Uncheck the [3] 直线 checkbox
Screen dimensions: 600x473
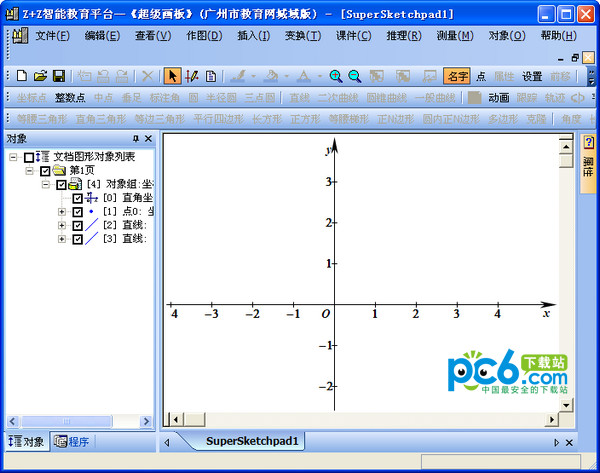coord(77,239)
